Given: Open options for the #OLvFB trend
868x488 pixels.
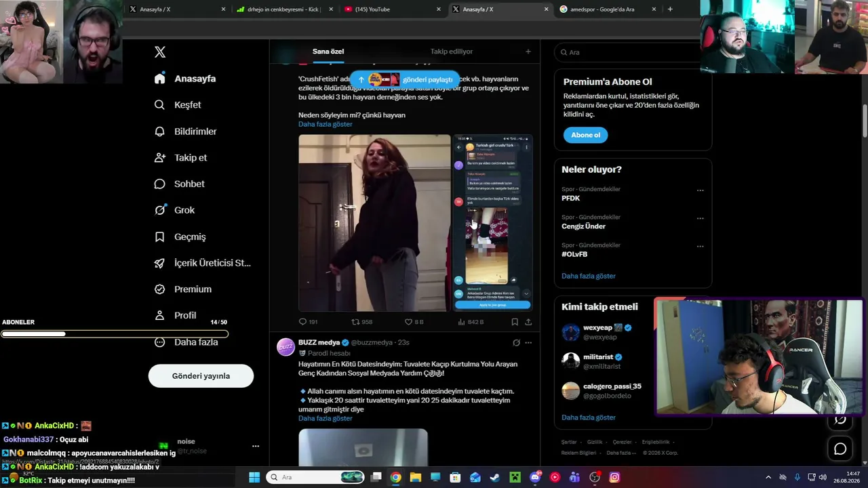Looking at the screenshot, I should [x=701, y=246].
